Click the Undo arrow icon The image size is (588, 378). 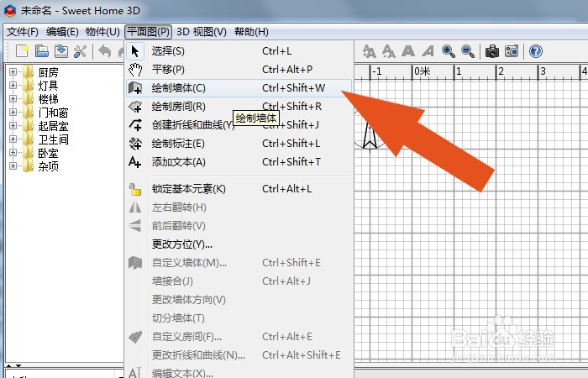[x=105, y=51]
